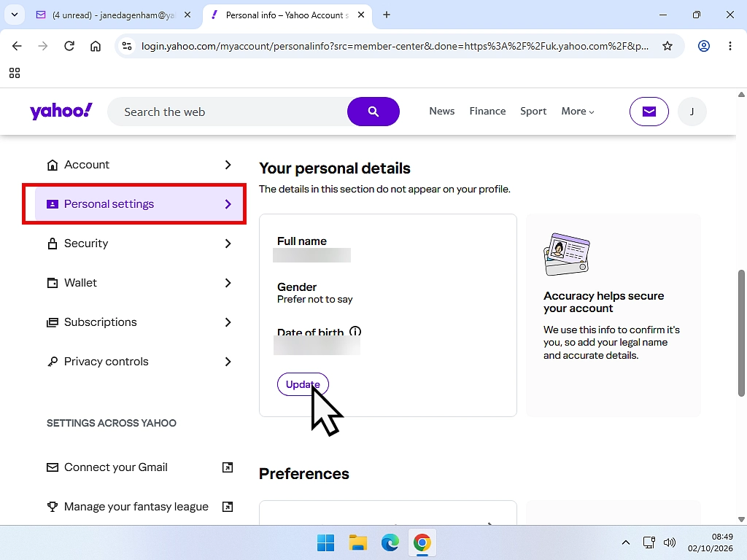Click the Account home icon in sidebar
Viewport: 747px width, 560px height.
[x=53, y=165]
